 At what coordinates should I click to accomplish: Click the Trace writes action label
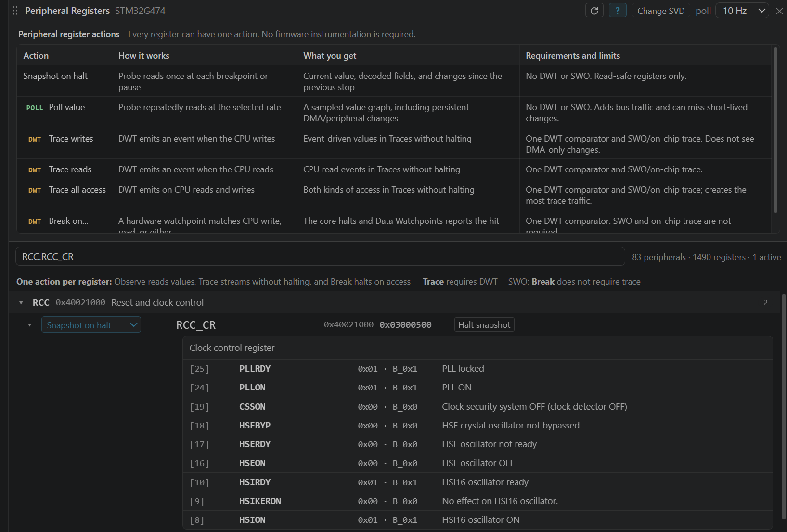(71, 139)
